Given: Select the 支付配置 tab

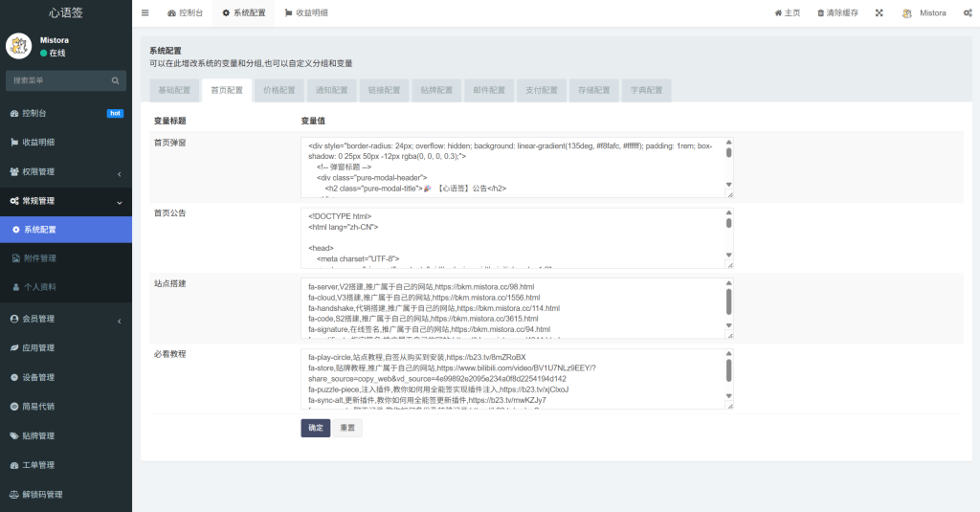Looking at the screenshot, I should [542, 90].
